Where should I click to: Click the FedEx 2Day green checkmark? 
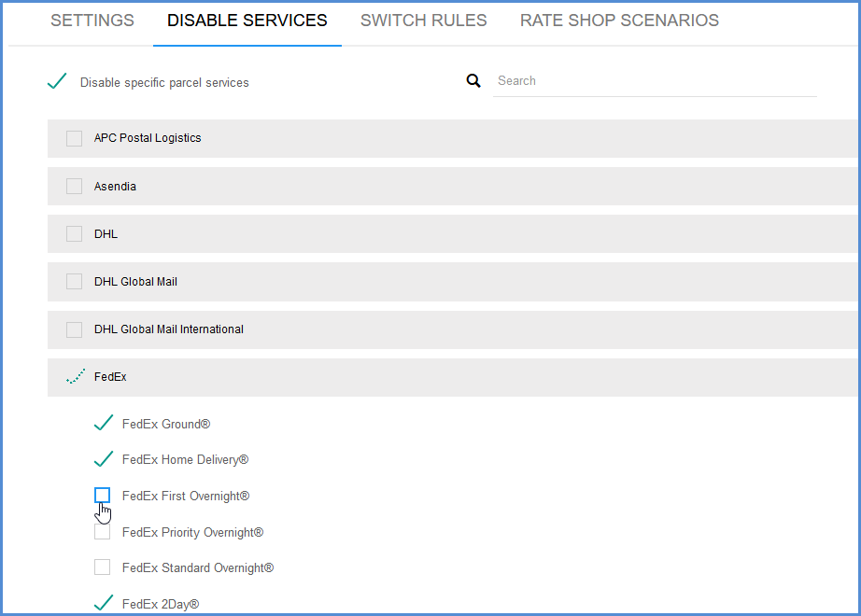103,603
